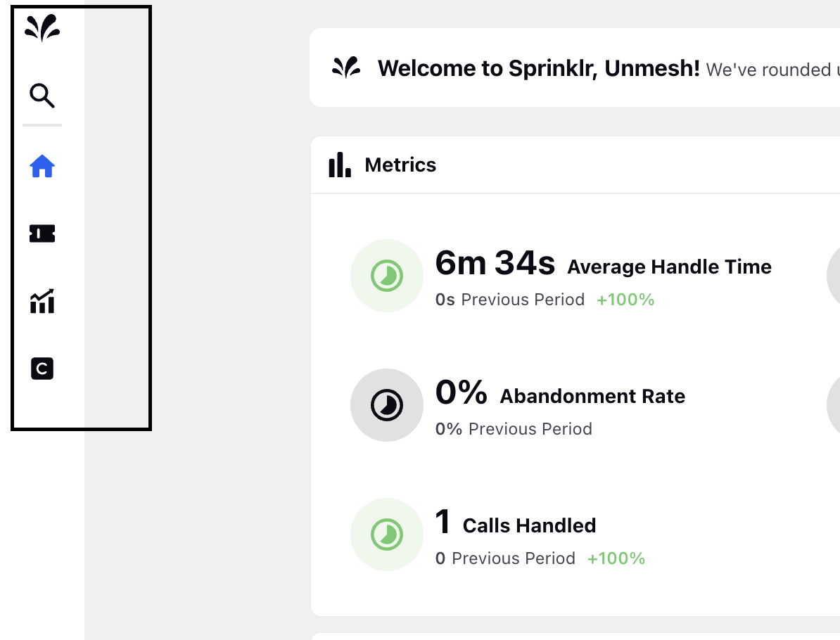Click the Abandonment Rate label

pyautogui.click(x=592, y=397)
